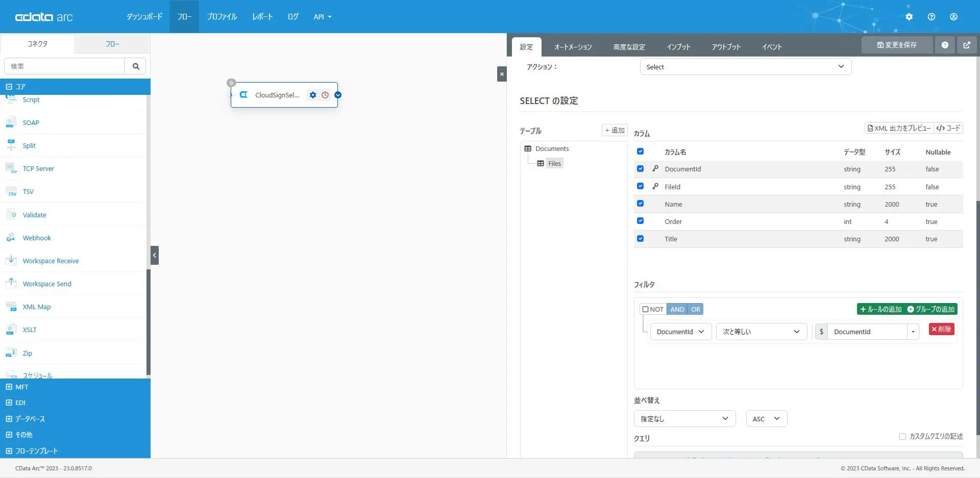Collapse the コア connector category

tap(75, 87)
